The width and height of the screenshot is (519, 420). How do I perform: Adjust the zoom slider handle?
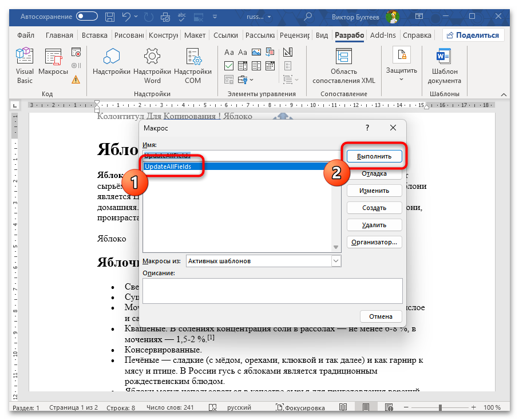440,407
